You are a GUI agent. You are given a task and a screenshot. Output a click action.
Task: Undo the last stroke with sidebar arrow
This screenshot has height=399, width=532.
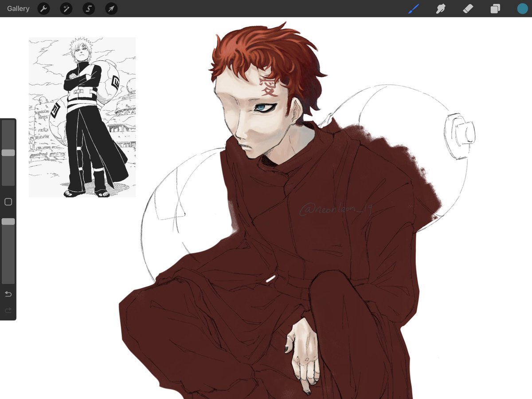(x=8, y=294)
